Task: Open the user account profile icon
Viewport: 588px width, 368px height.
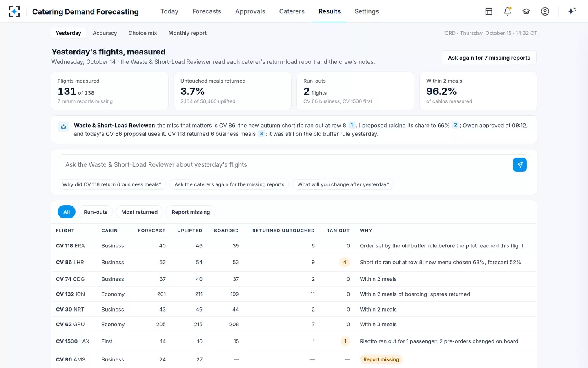Action: (x=545, y=11)
